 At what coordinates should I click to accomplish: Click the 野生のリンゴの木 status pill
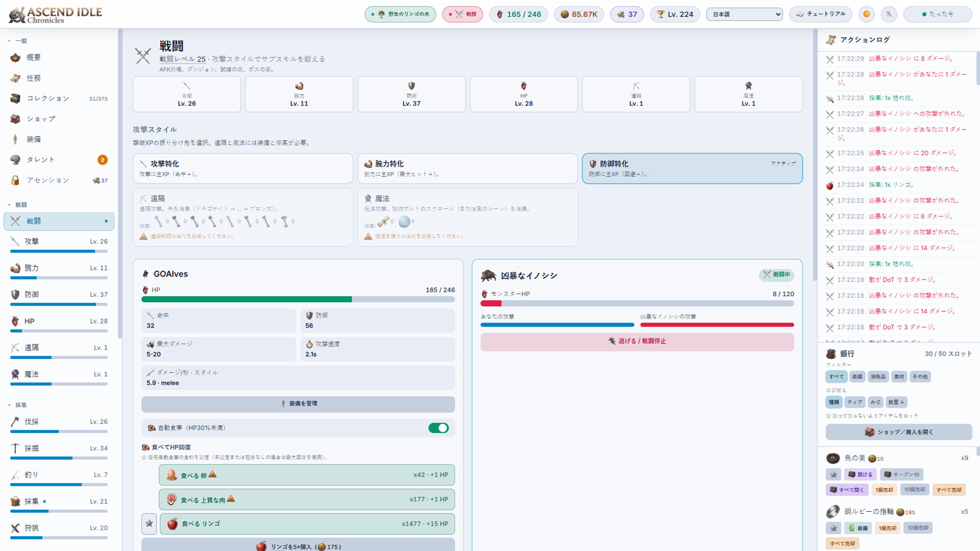[x=400, y=14]
